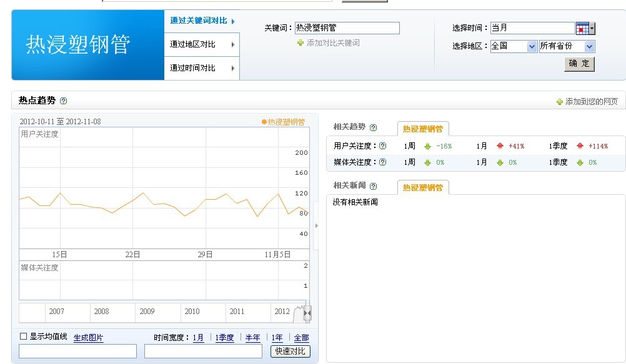
Task: Click the 快速对比 button
Action: 291,352
